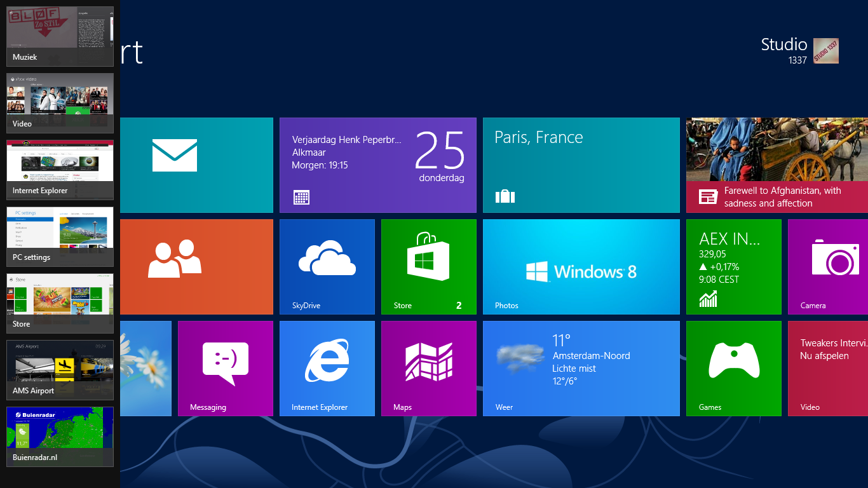Switch to the PC settings app thumbnail
The width and height of the screenshot is (868, 488).
click(x=60, y=236)
